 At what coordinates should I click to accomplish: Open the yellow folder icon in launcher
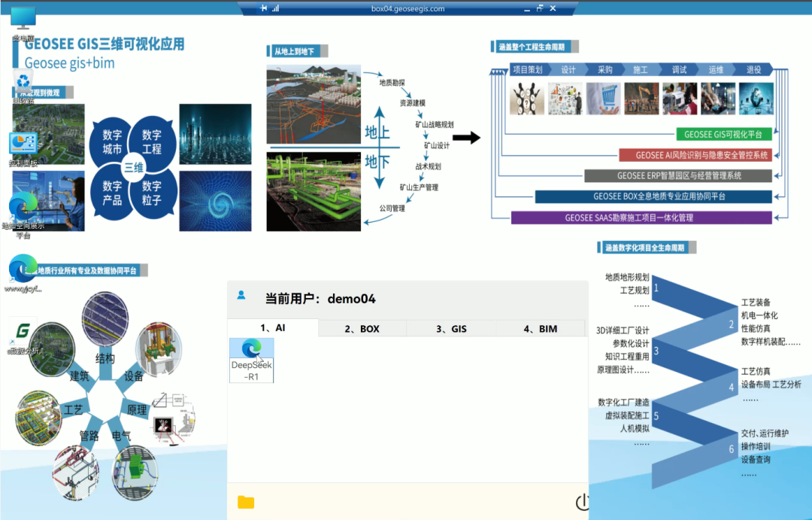click(246, 502)
